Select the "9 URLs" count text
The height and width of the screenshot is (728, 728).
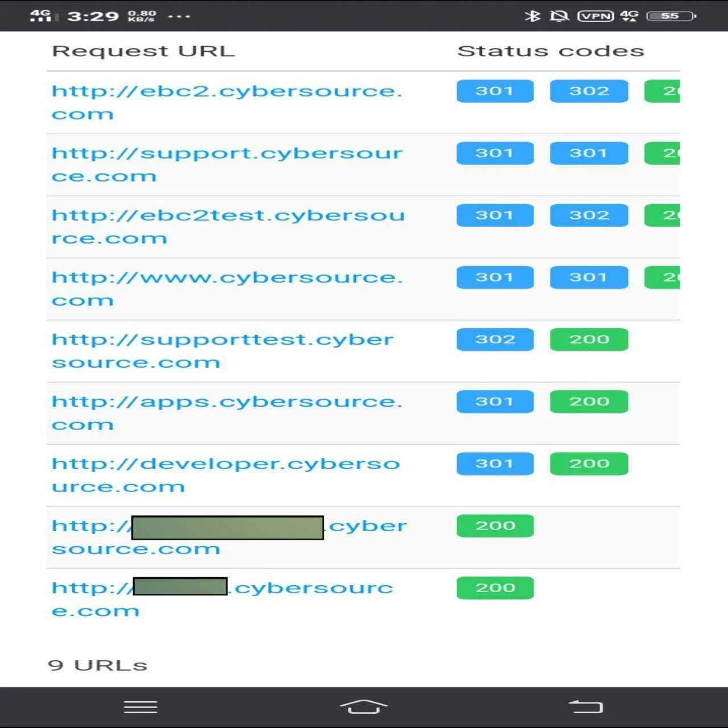(x=97, y=665)
